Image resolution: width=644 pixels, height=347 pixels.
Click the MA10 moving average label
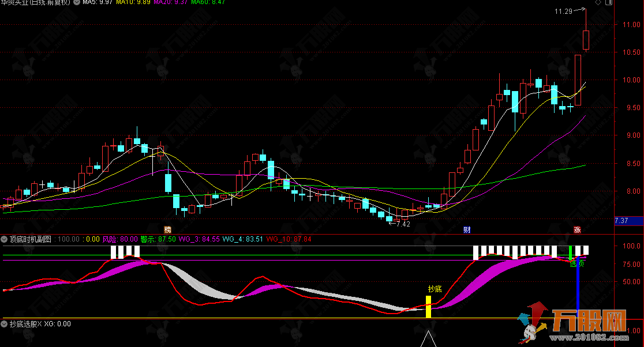[134, 3]
